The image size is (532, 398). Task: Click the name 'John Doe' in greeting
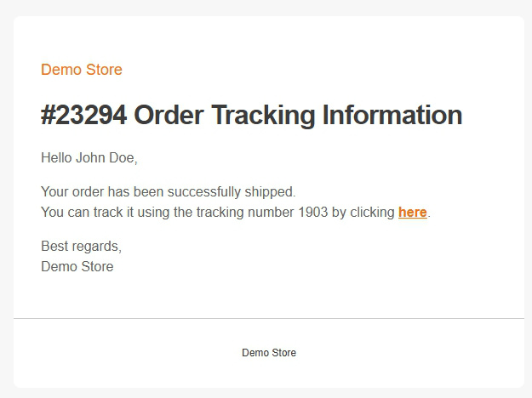pyautogui.click(x=105, y=158)
